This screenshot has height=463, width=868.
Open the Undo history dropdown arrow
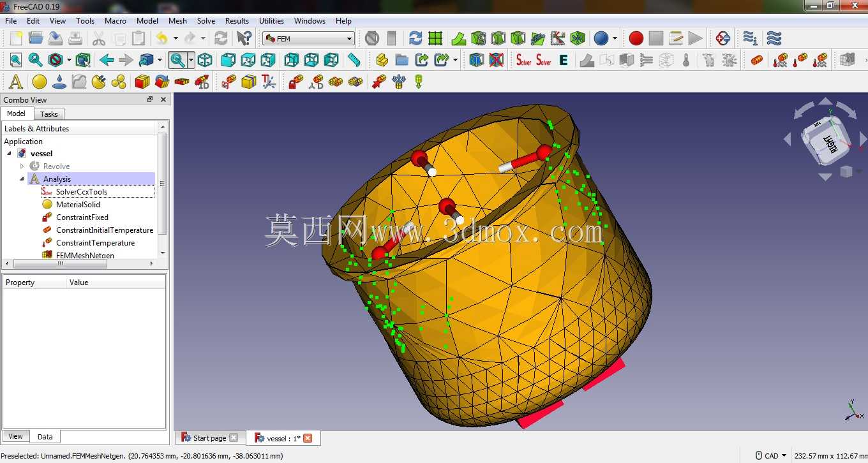tap(176, 38)
